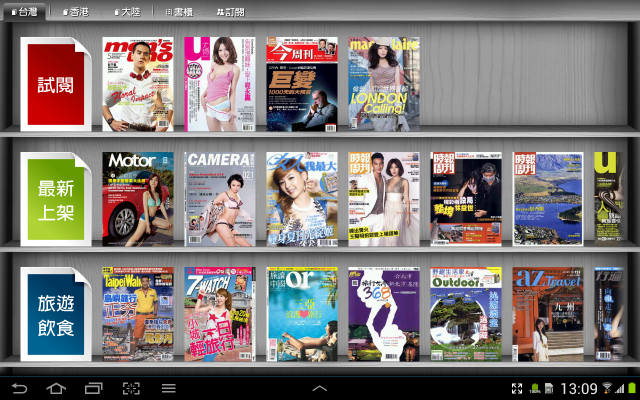
Task: Open the blue 旅遊飲食 category label
Action: pos(56,314)
